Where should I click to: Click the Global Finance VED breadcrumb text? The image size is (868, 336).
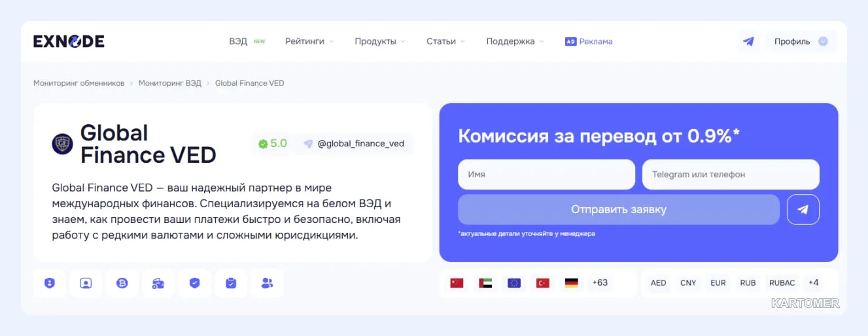[250, 83]
